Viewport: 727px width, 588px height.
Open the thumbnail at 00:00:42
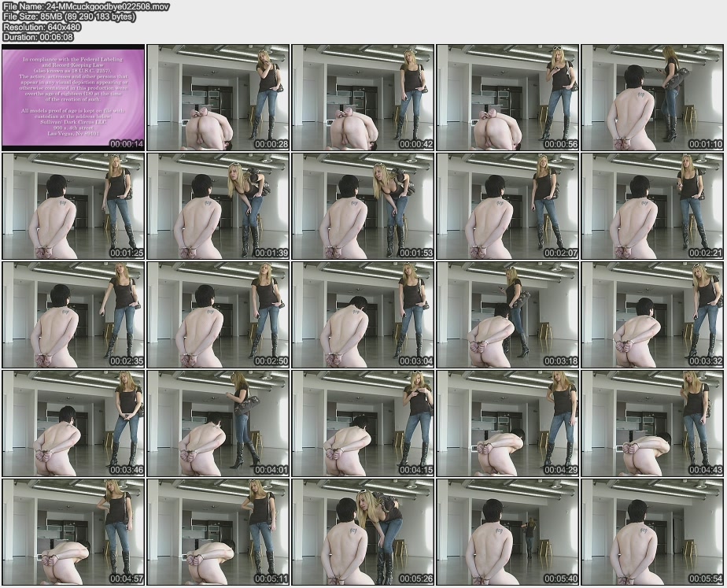[x=363, y=98]
